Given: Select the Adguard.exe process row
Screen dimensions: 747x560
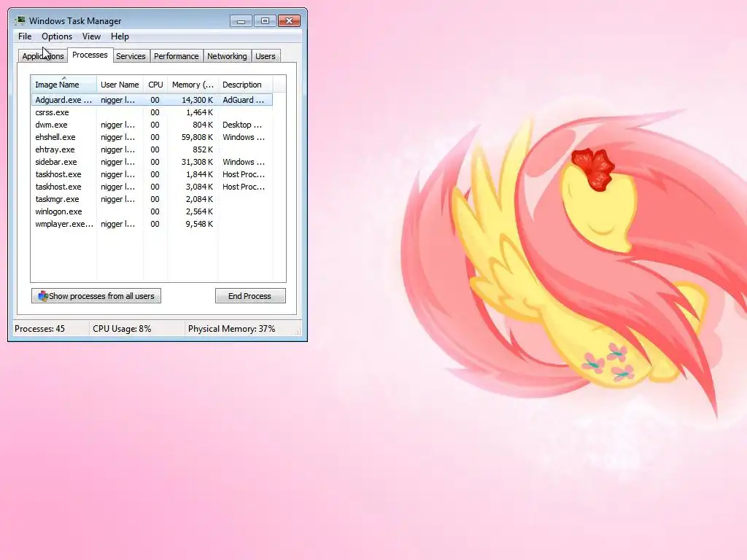Looking at the screenshot, I should click(152, 99).
